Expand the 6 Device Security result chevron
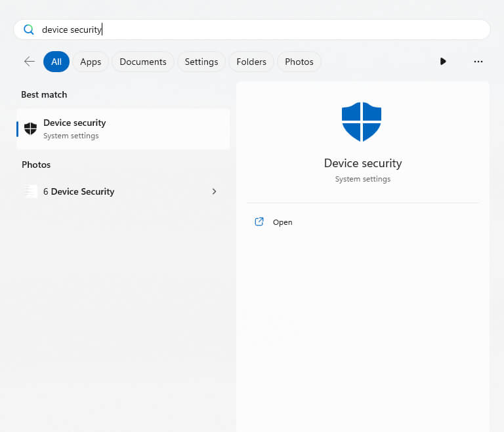504x432 pixels. [214, 191]
